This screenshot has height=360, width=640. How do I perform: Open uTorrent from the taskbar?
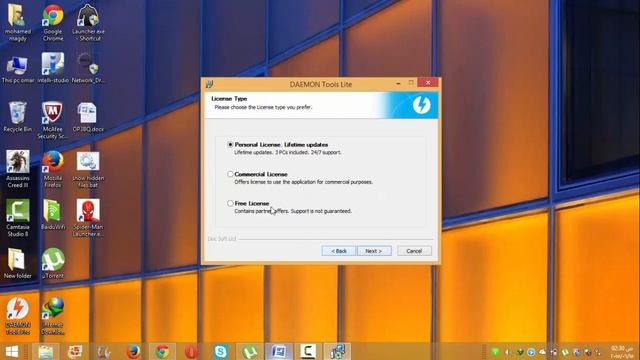pos(249,351)
